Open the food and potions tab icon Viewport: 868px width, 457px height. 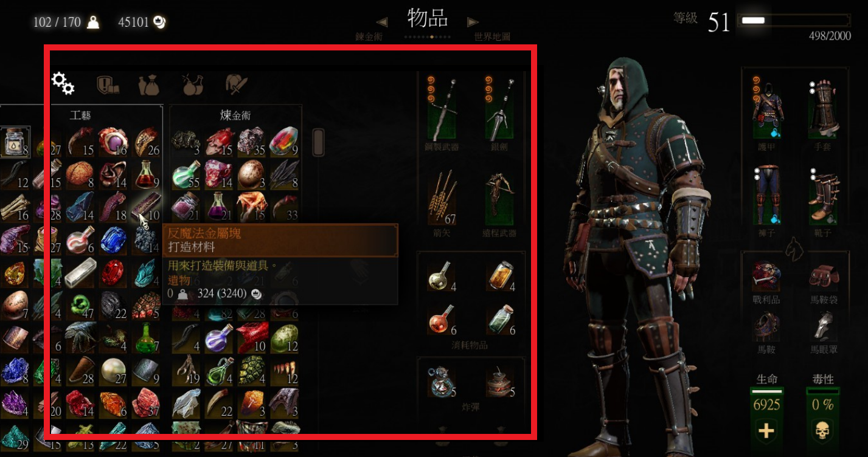(x=192, y=84)
